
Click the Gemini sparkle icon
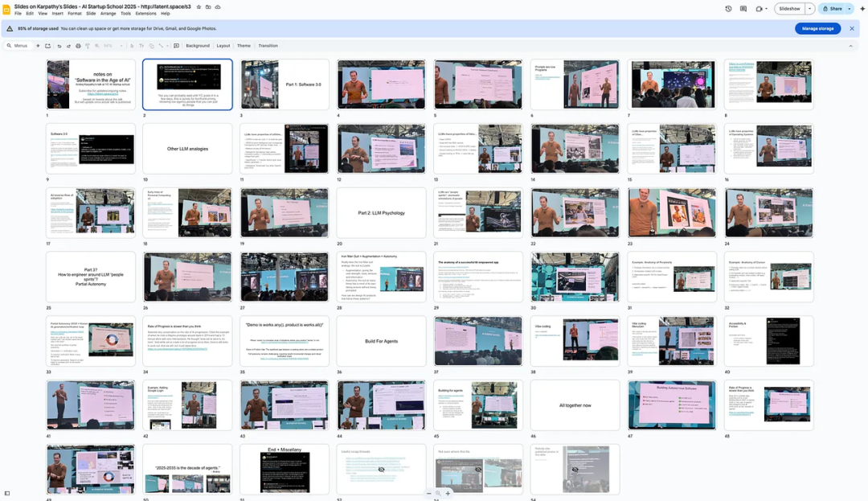(x=862, y=9)
